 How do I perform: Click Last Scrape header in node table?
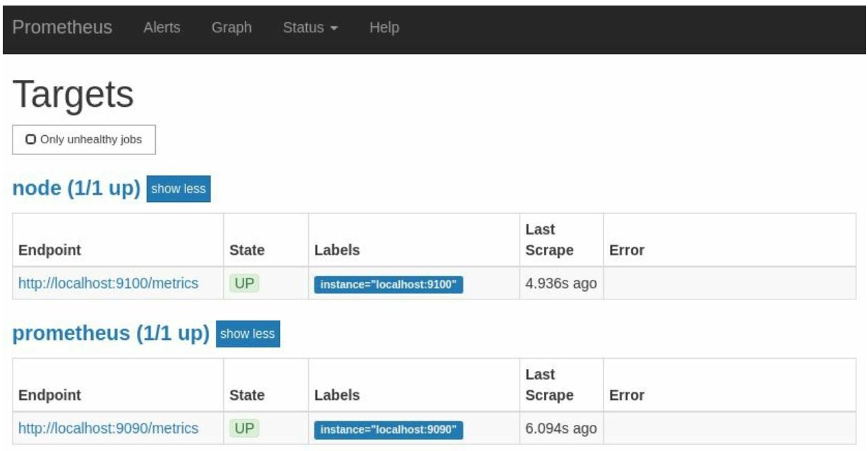click(x=549, y=240)
